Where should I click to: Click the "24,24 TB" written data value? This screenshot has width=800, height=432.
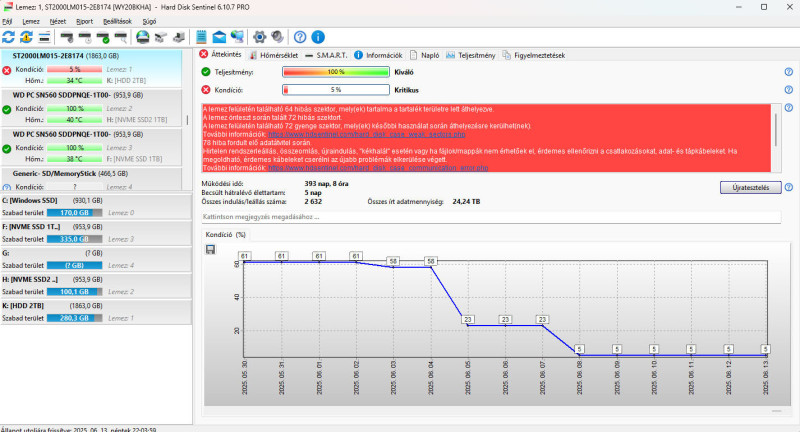(x=466, y=201)
